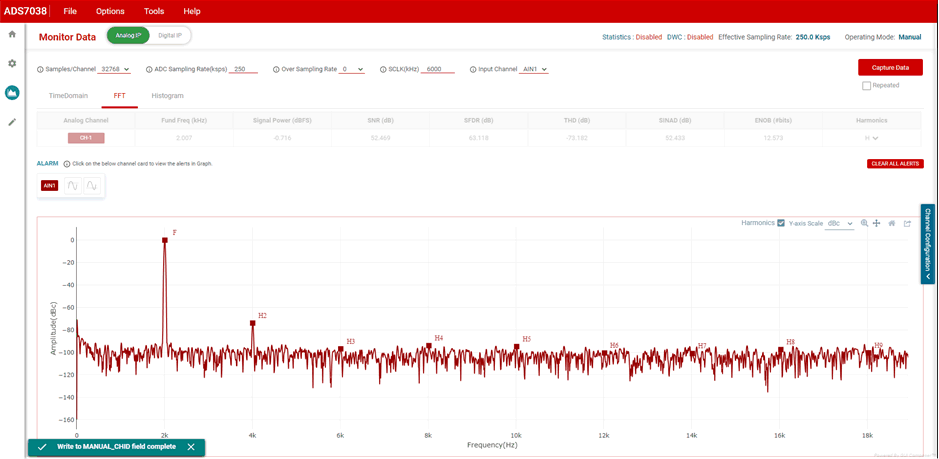This screenshot has height=459, width=939.
Task: Activate the graph zoom magnifier tool
Action: 864,223
